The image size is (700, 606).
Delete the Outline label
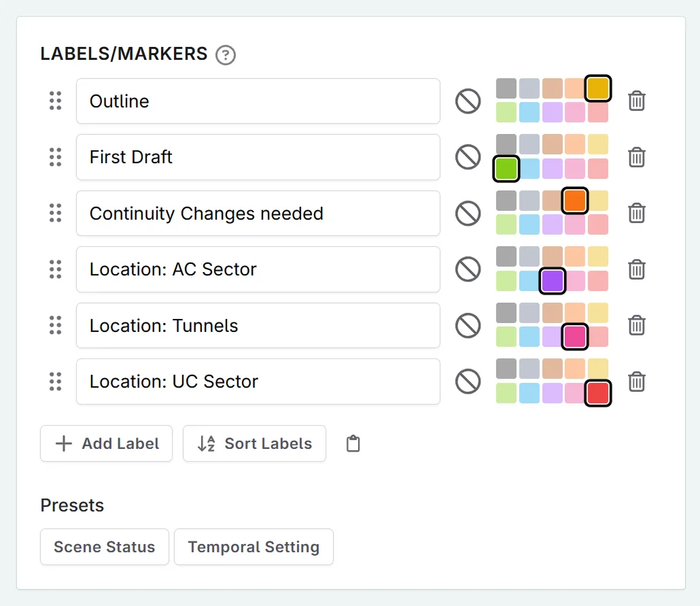(636, 101)
